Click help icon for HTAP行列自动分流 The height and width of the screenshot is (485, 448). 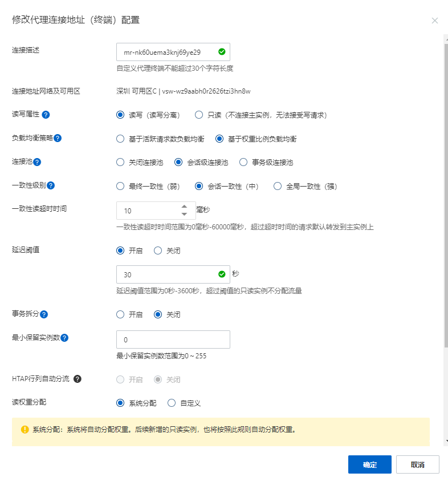coord(78,379)
